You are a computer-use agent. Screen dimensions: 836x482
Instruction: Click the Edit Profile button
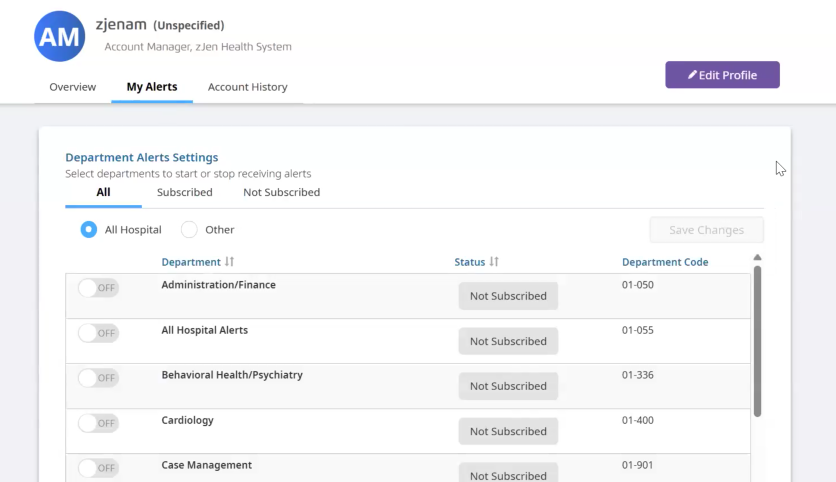click(722, 75)
